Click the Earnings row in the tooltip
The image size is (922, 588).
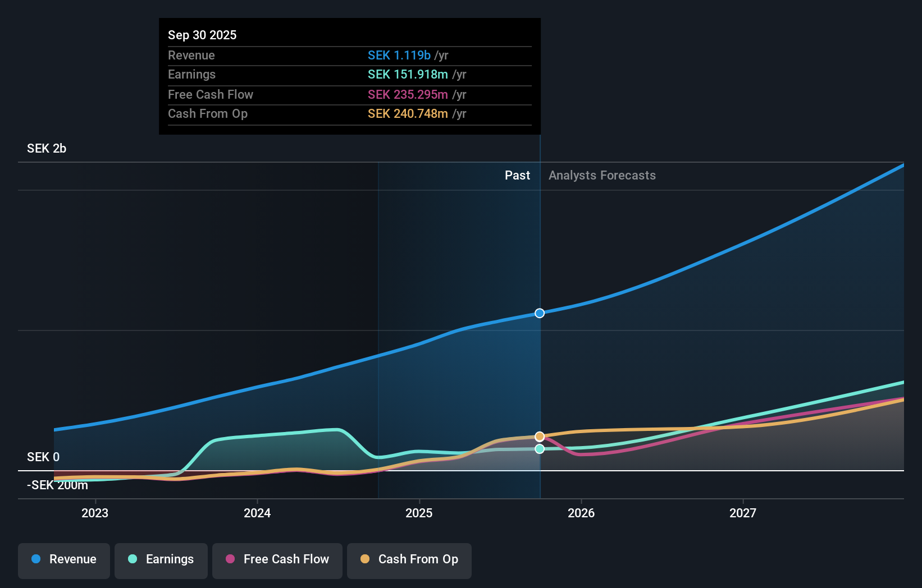click(349, 75)
